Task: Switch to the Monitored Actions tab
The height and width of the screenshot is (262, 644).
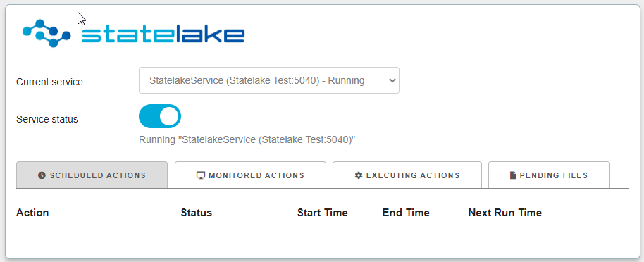Action: coord(251,175)
